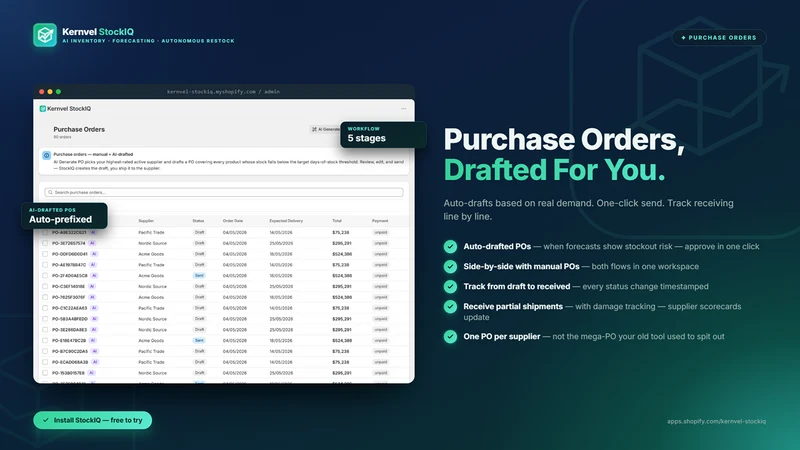
Task: Click the AI badge beside PO-3E72657574
Action: (92, 243)
